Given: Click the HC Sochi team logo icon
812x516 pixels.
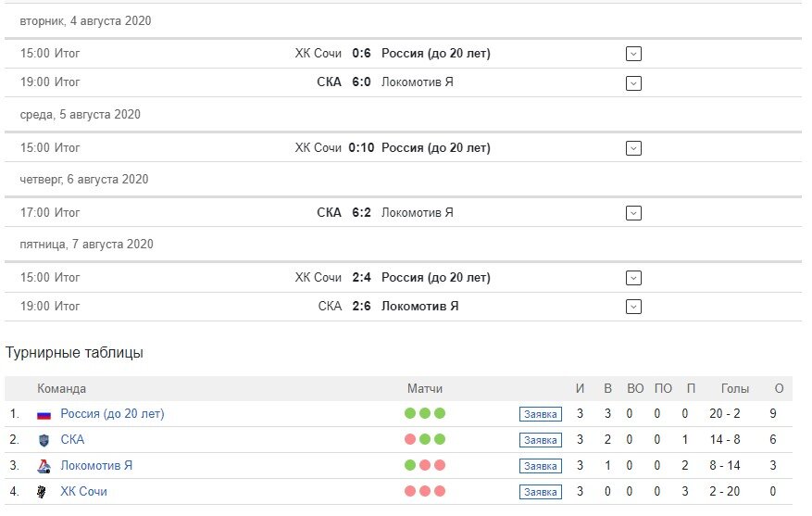Looking at the screenshot, I should tap(42, 492).
